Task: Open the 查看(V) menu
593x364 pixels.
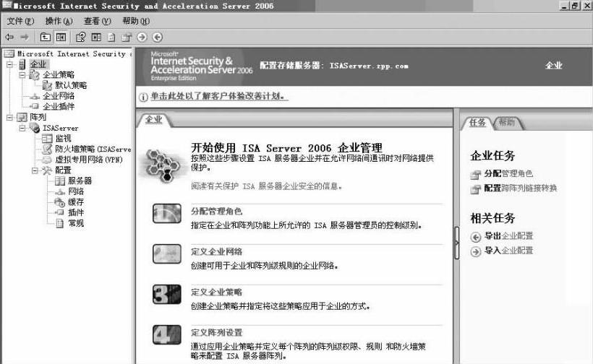Action: coord(97,21)
